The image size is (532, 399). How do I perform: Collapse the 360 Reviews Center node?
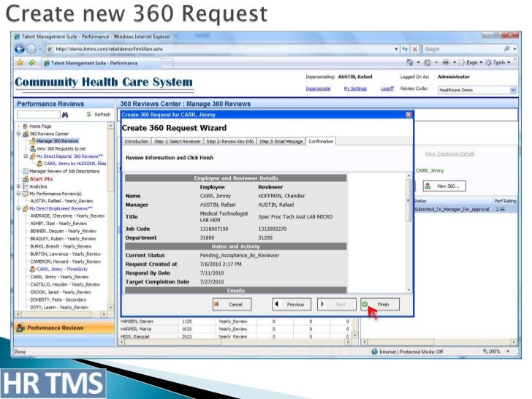coord(19,134)
